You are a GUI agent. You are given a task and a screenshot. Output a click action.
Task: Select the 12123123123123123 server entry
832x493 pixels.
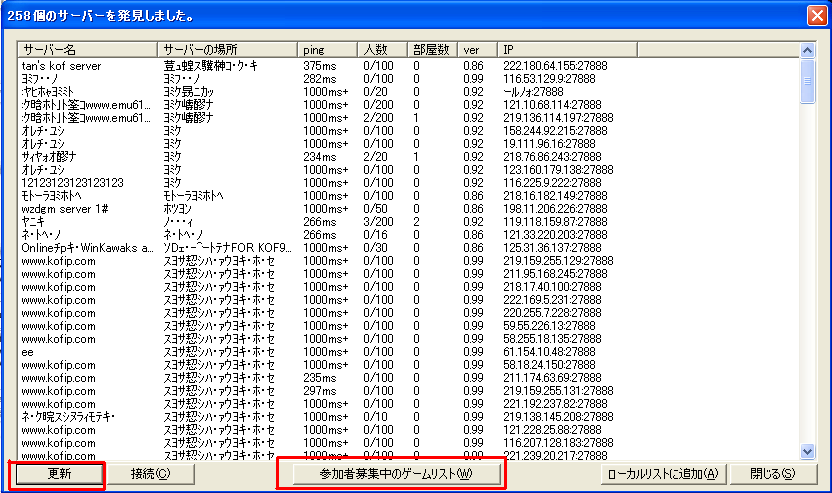pos(72,184)
